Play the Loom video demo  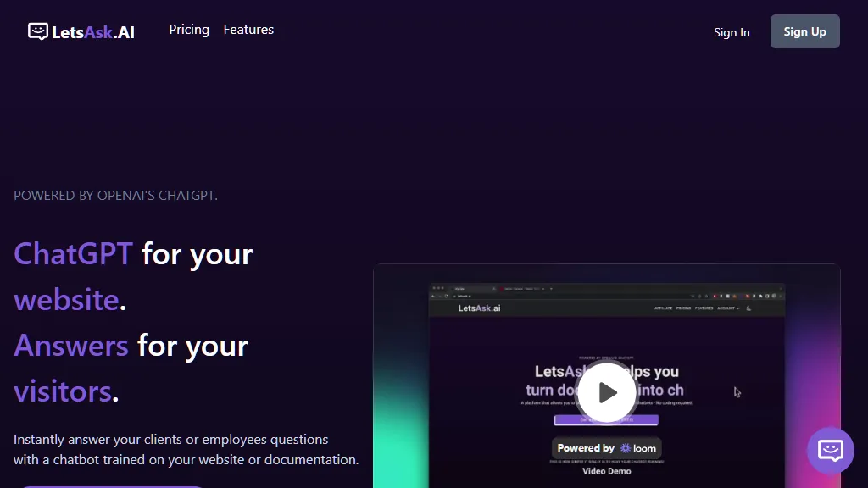pos(606,392)
